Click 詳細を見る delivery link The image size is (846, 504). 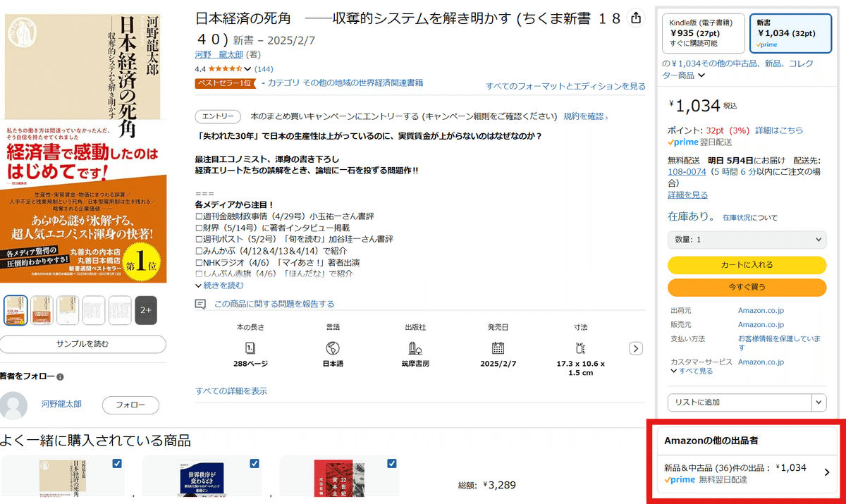pyautogui.click(x=688, y=195)
